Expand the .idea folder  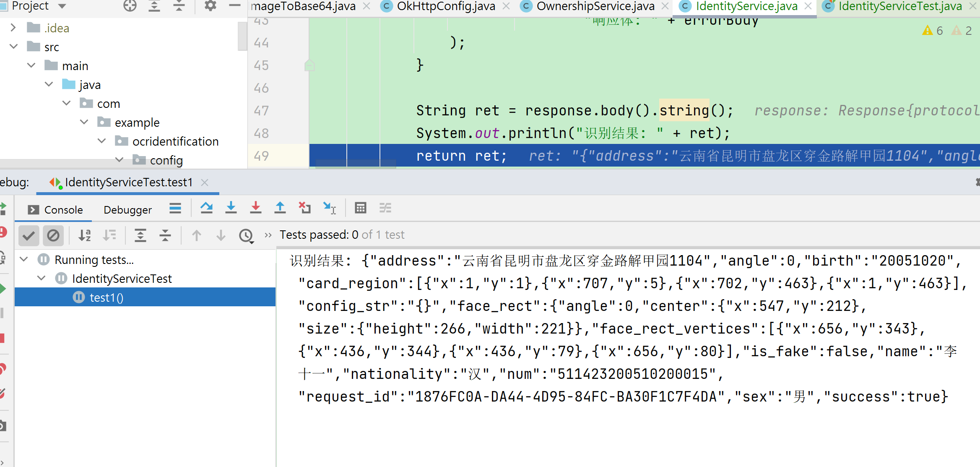click(x=13, y=28)
